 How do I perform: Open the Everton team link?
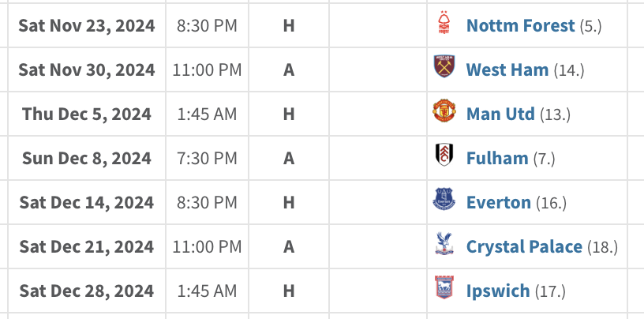click(x=499, y=202)
